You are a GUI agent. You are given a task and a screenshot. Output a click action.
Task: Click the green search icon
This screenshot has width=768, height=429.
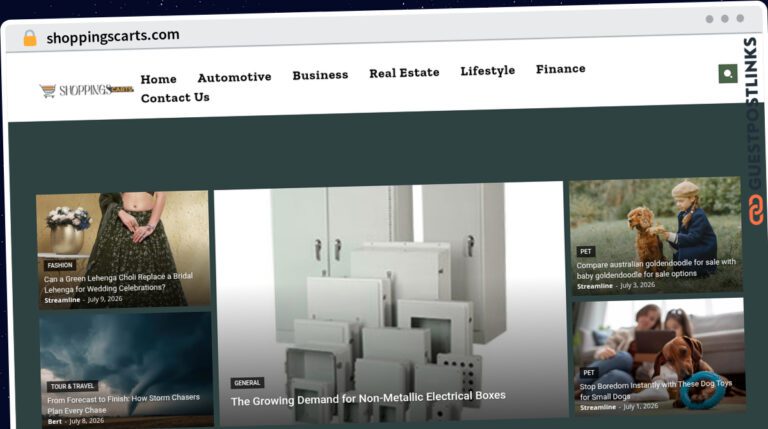coord(728,74)
